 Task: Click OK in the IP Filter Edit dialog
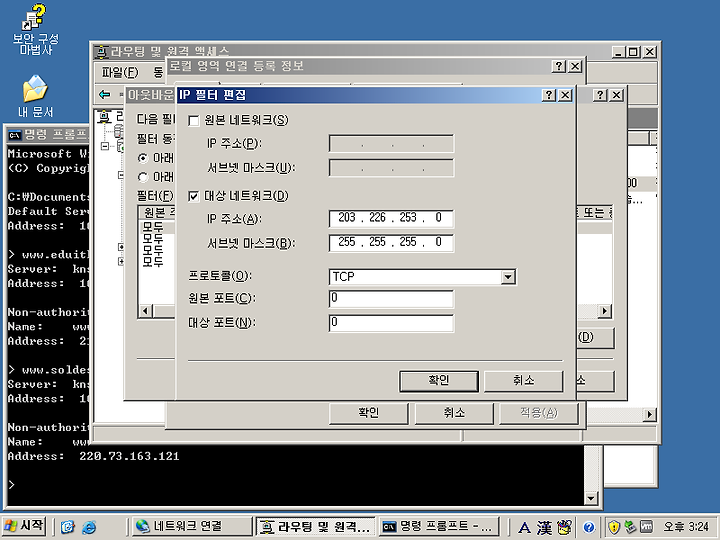point(439,381)
